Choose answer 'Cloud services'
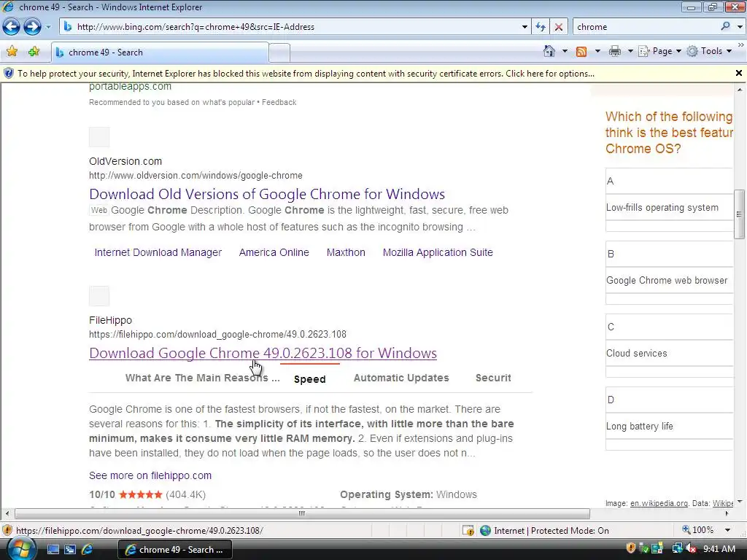747x560 pixels. (x=669, y=353)
